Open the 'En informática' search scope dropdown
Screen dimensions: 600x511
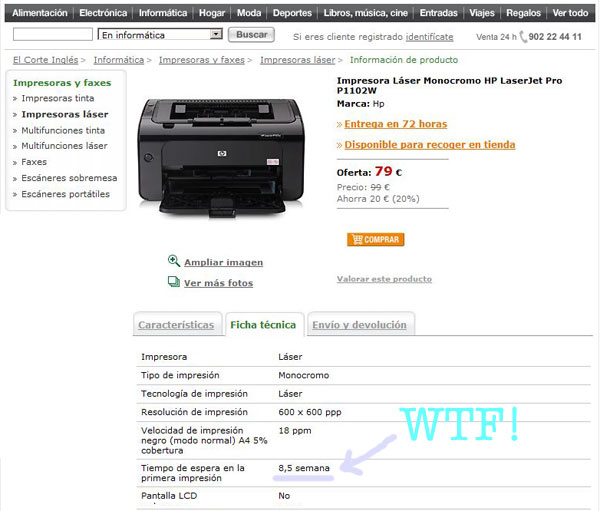160,34
